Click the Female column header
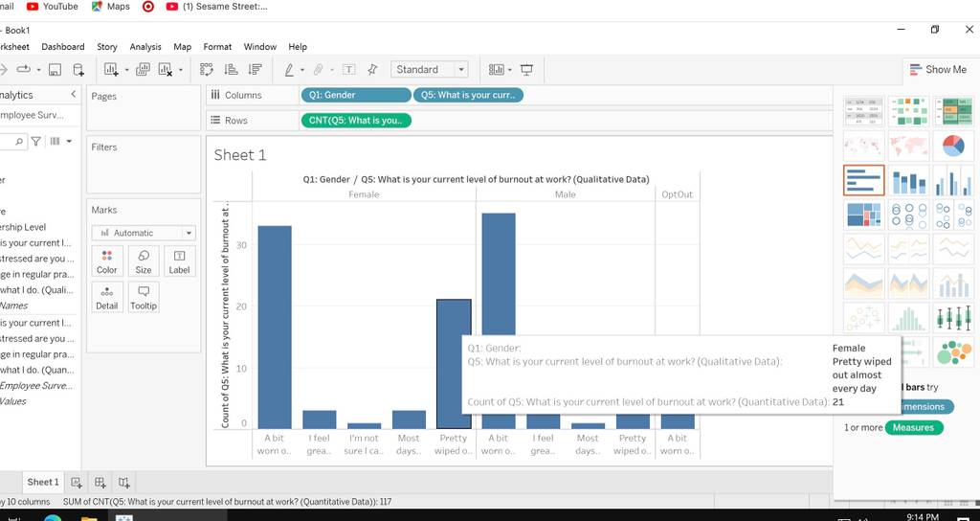This screenshot has width=980, height=521. click(364, 194)
